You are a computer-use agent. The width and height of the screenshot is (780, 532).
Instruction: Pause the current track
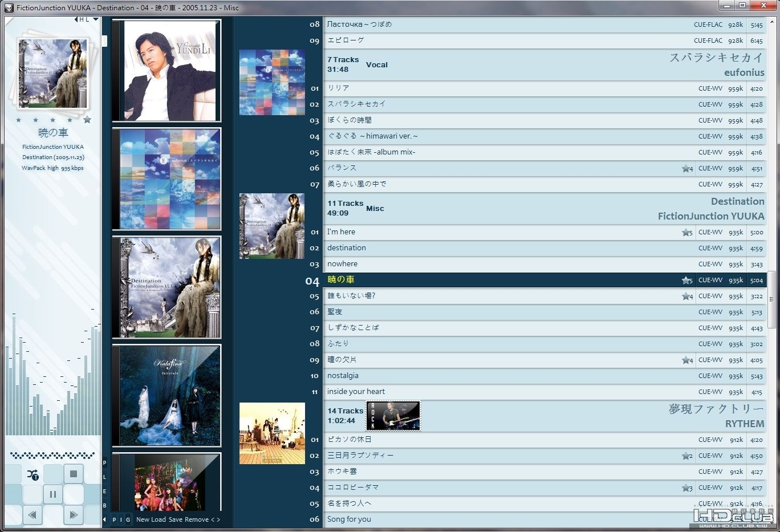pos(53,494)
